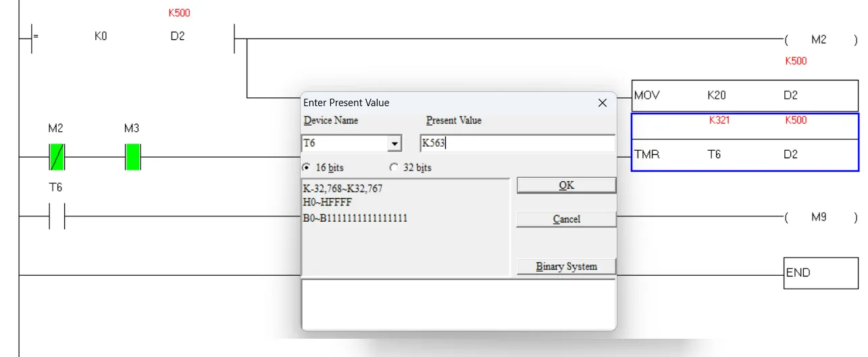
Task: Click OK in Enter Present Value dialog
Action: coord(566,185)
